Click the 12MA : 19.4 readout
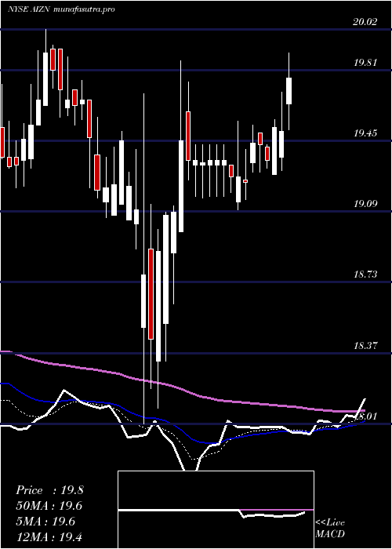The image size is (392, 549). (x=49, y=537)
